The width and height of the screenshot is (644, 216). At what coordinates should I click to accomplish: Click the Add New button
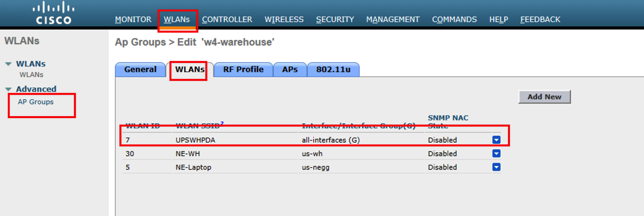544,97
